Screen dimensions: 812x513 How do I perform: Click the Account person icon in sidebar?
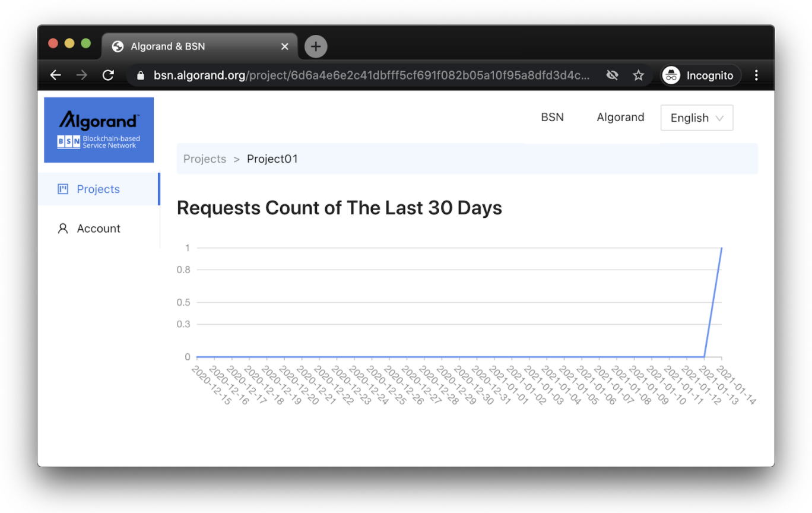coord(62,229)
